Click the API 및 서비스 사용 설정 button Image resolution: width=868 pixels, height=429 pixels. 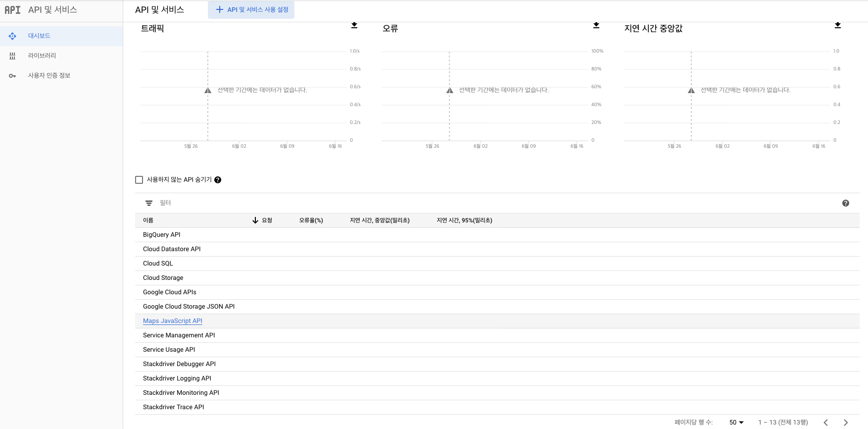coord(251,10)
